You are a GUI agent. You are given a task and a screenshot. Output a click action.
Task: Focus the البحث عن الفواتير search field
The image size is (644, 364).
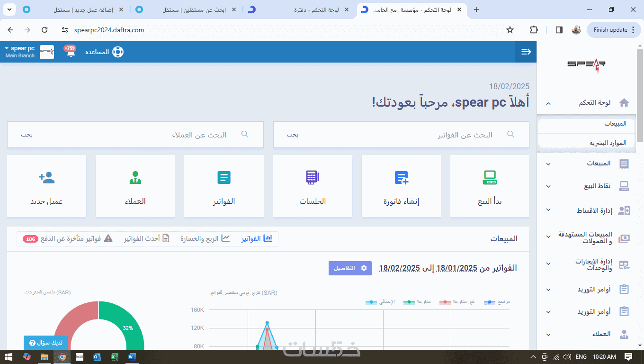[401, 135]
